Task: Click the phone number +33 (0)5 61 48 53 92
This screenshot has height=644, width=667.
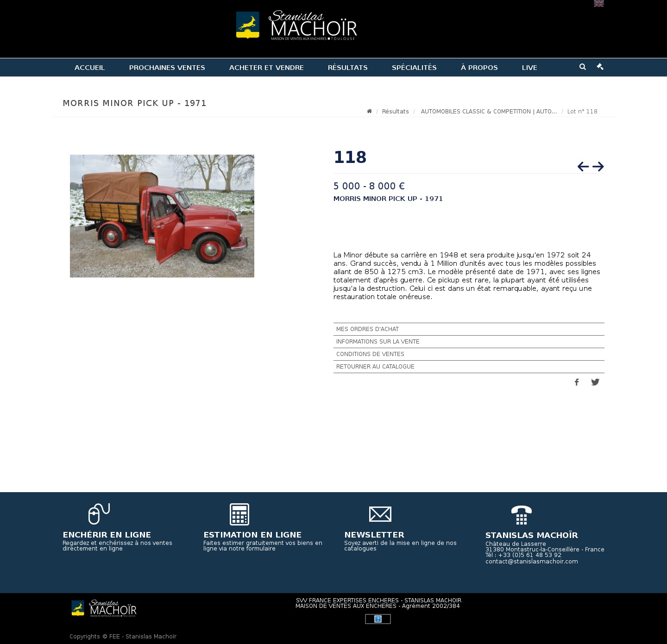Action: click(530, 555)
